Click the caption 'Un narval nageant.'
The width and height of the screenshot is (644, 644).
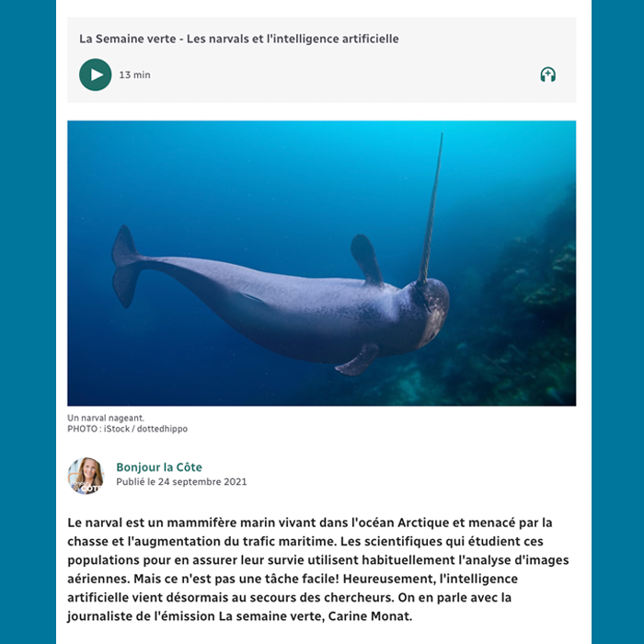pos(106,418)
